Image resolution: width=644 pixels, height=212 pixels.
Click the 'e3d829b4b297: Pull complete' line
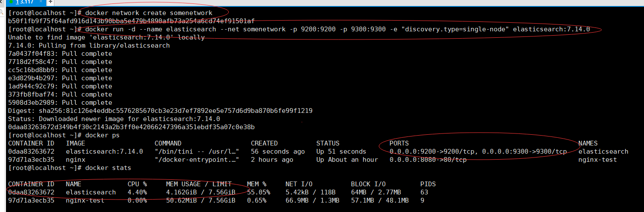click(x=60, y=78)
